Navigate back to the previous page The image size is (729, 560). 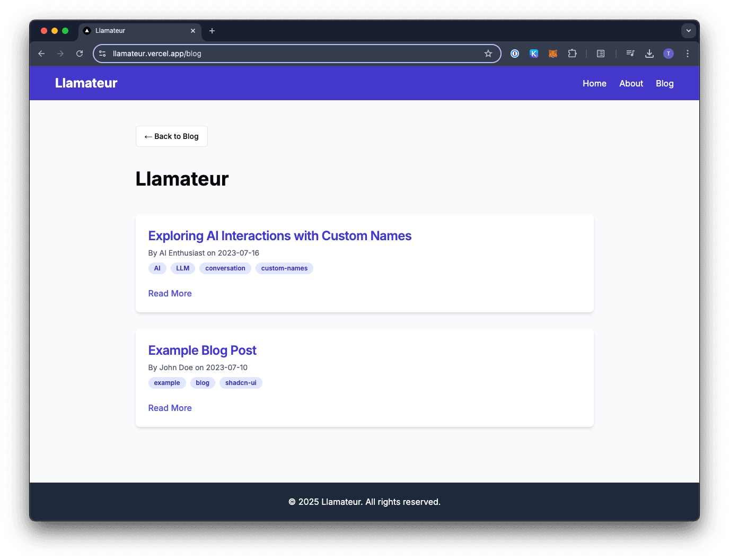point(41,54)
